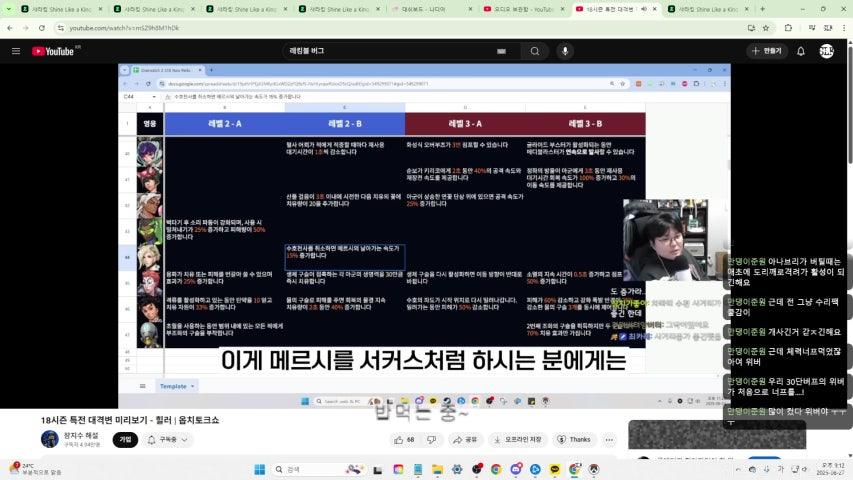
Task: Open the weather widget on taskbar
Action: point(34,469)
